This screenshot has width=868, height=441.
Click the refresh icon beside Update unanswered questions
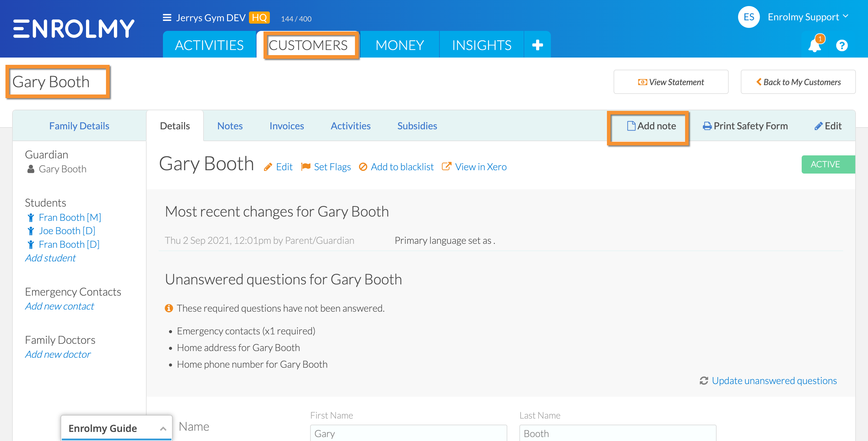(704, 380)
